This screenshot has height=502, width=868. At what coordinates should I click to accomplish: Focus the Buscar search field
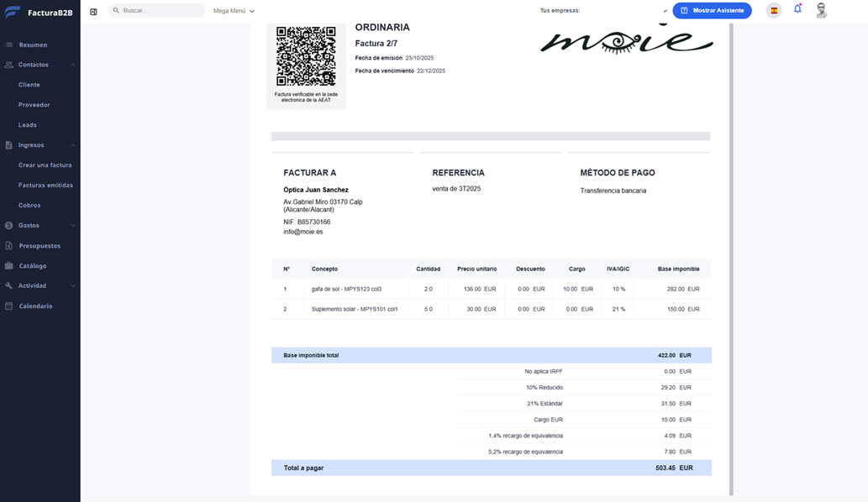point(160,11)
